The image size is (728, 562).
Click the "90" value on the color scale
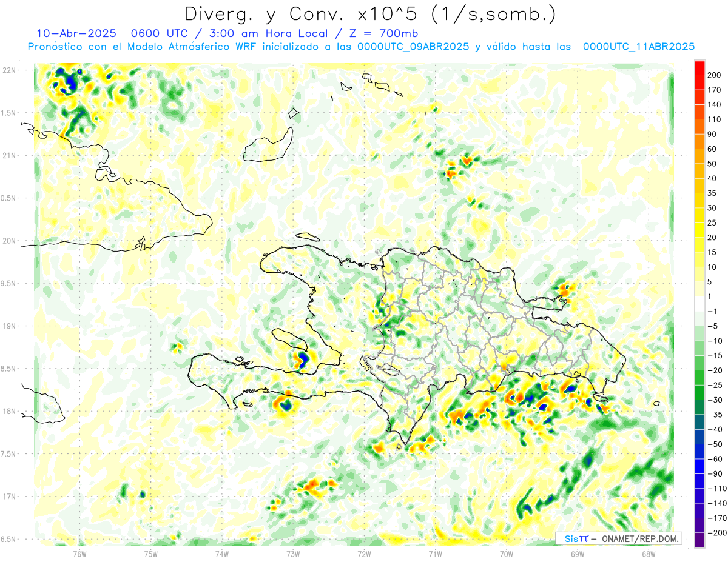pos(712,134)
